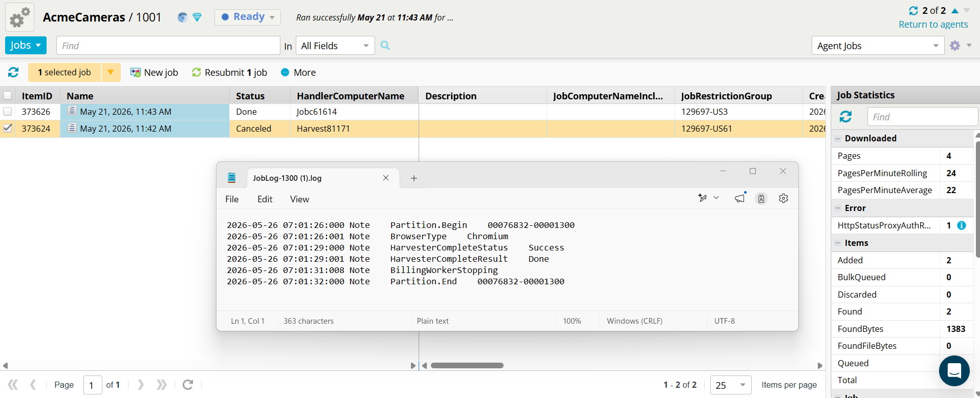The image size is (980, 398).
Task: Open document icon for job 373626
Action: [x=72, y=111]
